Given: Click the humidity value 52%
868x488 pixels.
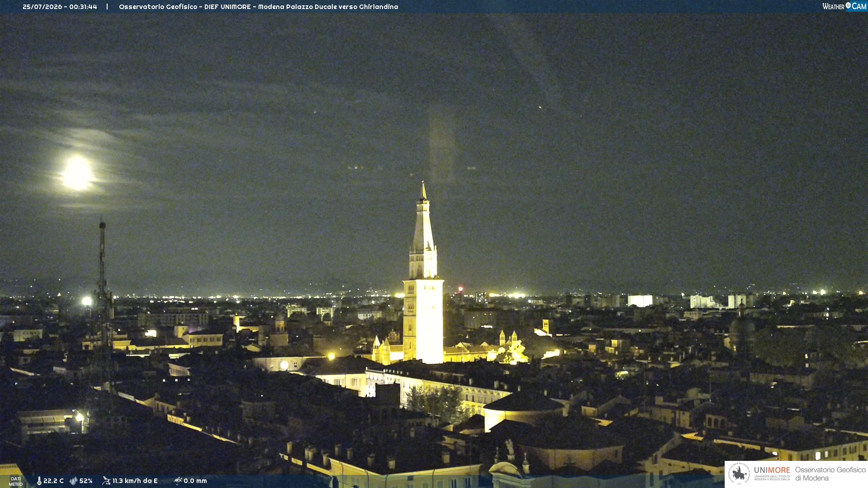Looking at the screenshot, I should coord(86,481).
